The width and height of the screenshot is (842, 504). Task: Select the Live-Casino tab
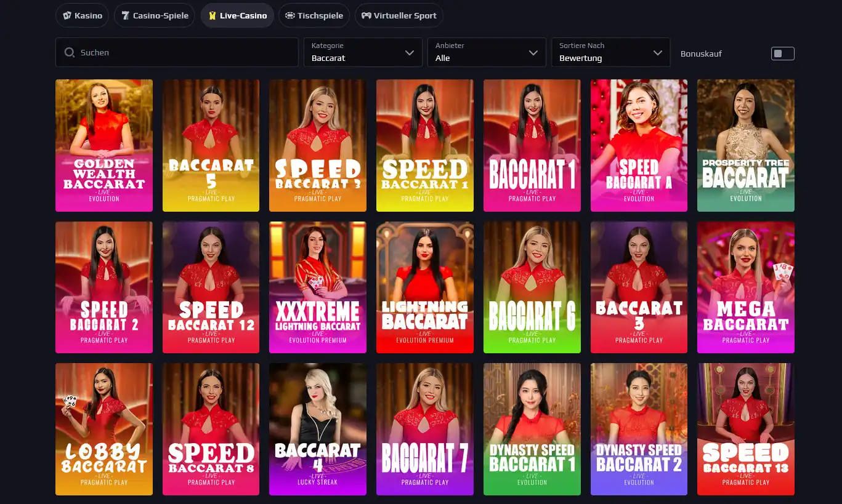(237, 15)
